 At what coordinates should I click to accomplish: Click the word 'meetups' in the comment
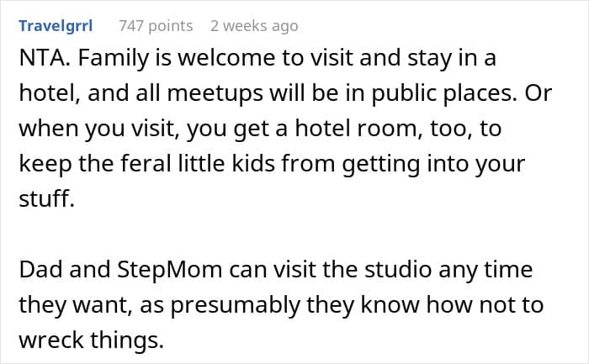coord(215,94)
